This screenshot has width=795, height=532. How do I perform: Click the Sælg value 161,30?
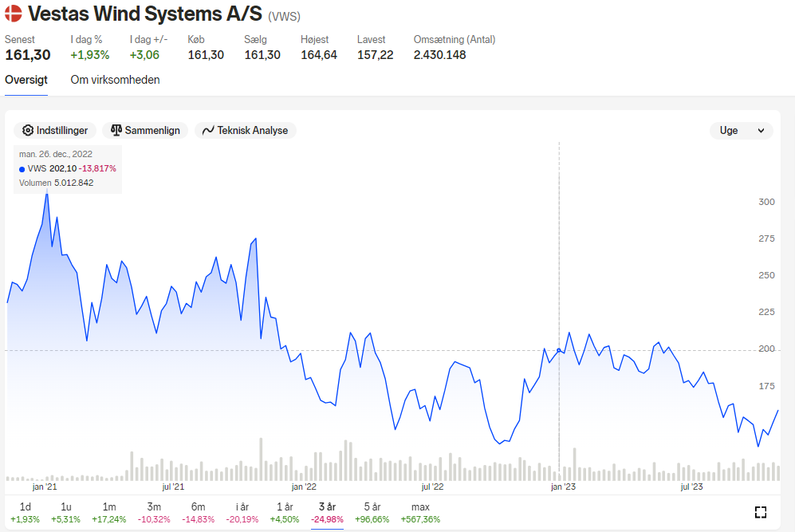pyautogui.click(x=262, y=55)
